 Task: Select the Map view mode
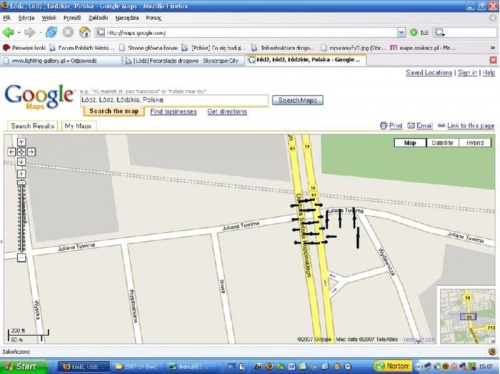pyautogui.click(x=410, y=143)
